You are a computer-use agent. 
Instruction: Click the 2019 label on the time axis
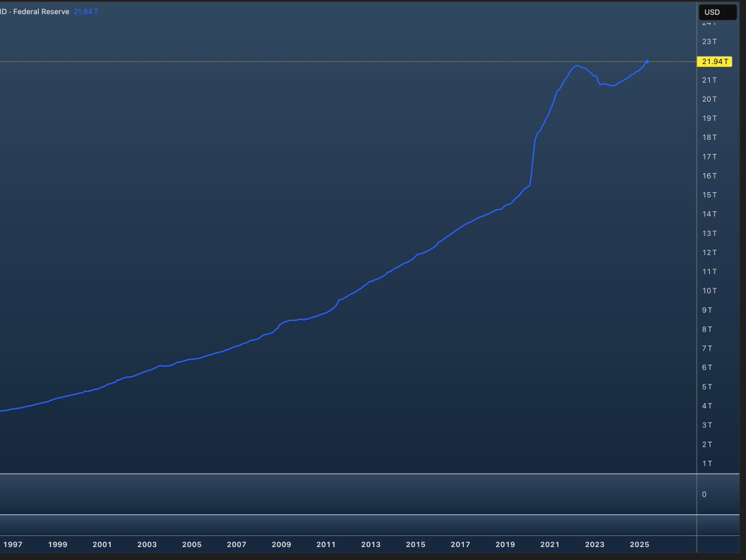coord(505,544)
